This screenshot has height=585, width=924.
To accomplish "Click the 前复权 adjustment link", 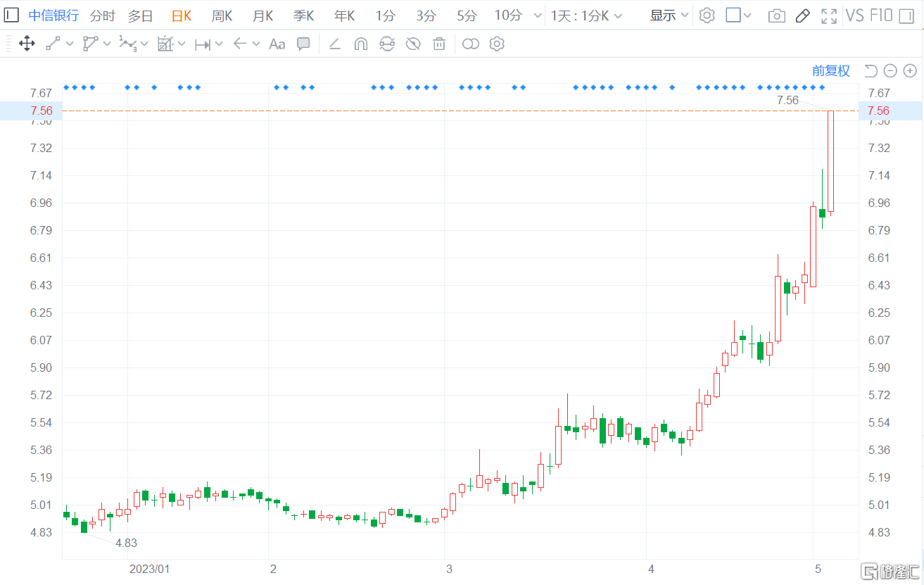I will point(831,70).
